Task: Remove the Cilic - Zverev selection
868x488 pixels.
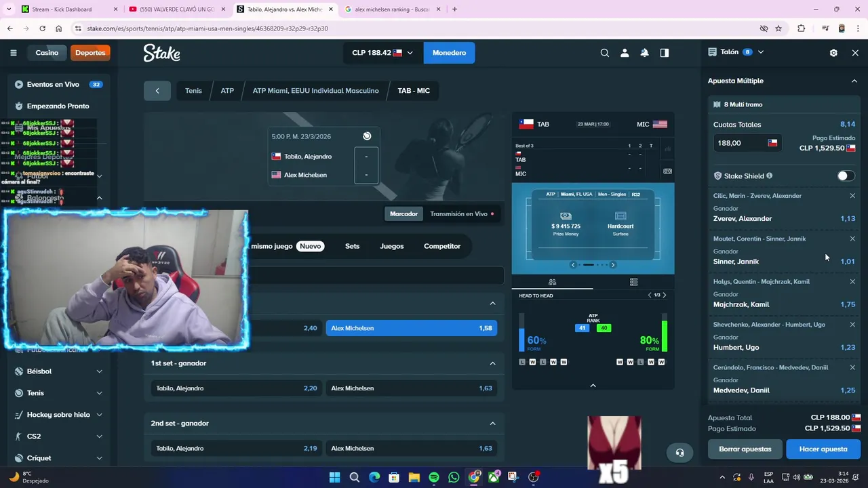Action: click(x=852, y=196)
